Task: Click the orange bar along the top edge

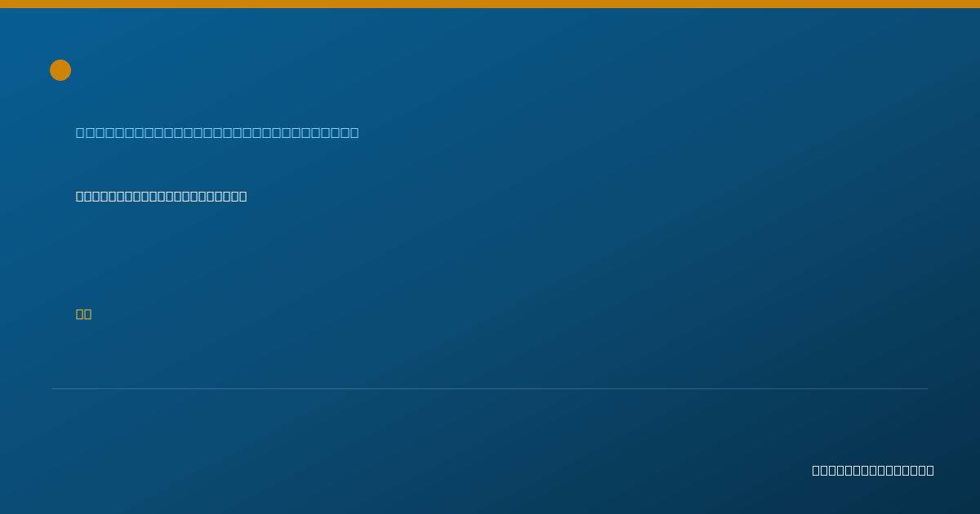Action: (490, 4)
